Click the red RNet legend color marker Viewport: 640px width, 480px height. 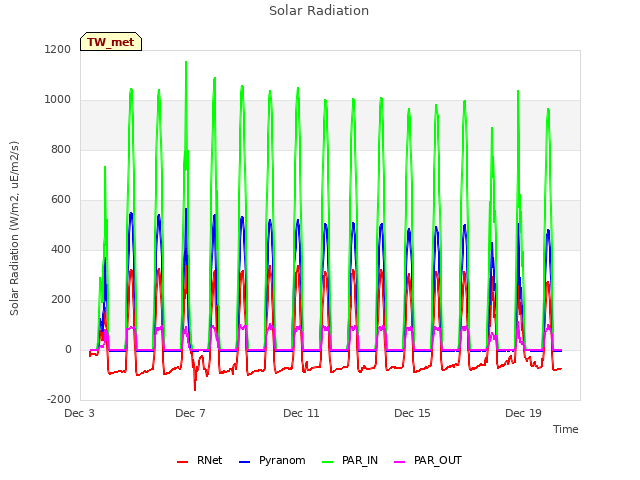point(182,462)
